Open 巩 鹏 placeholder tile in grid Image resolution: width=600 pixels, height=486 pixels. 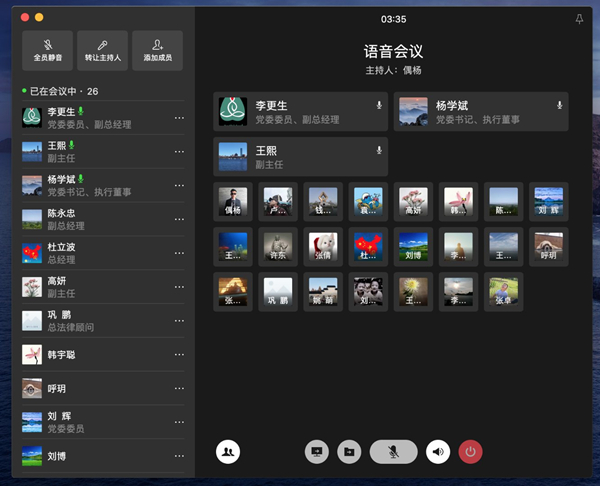tap(278, 292)
